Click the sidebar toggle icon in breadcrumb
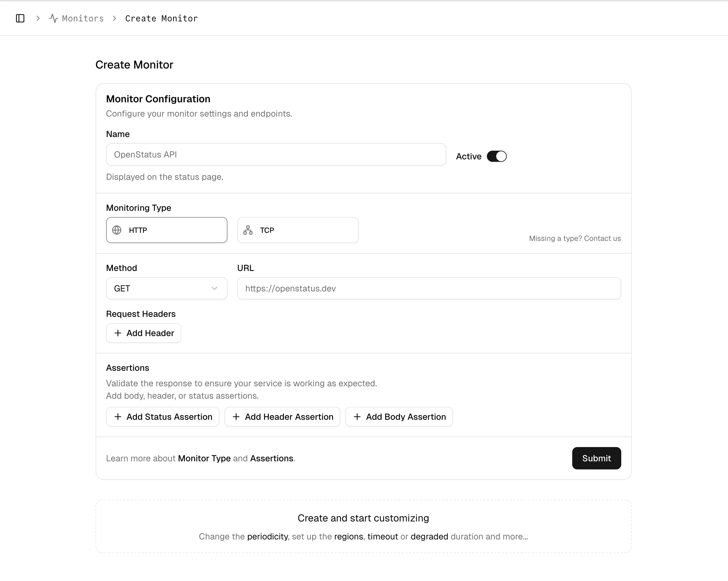The height and width of the screenshot is (581, 728). (x=20, y=19)
